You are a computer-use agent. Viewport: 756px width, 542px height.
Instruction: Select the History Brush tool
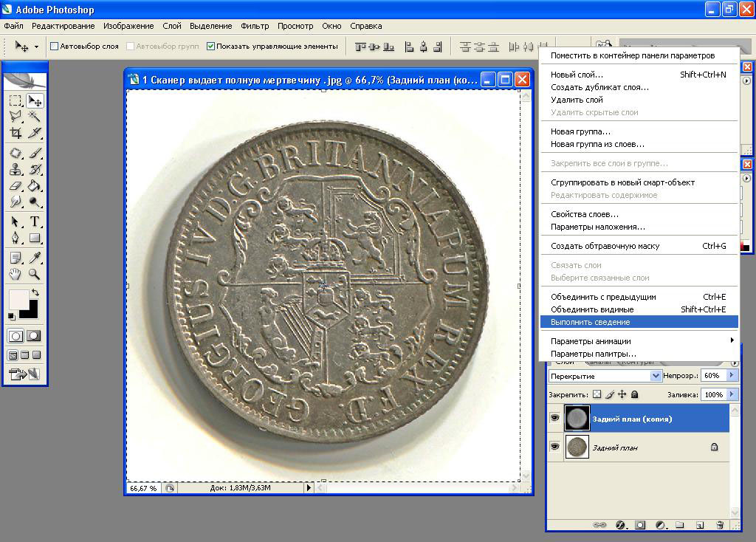point(35,170)
